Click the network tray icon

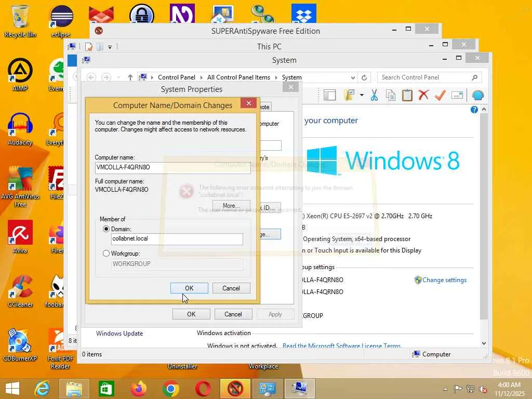click(470, 389)
